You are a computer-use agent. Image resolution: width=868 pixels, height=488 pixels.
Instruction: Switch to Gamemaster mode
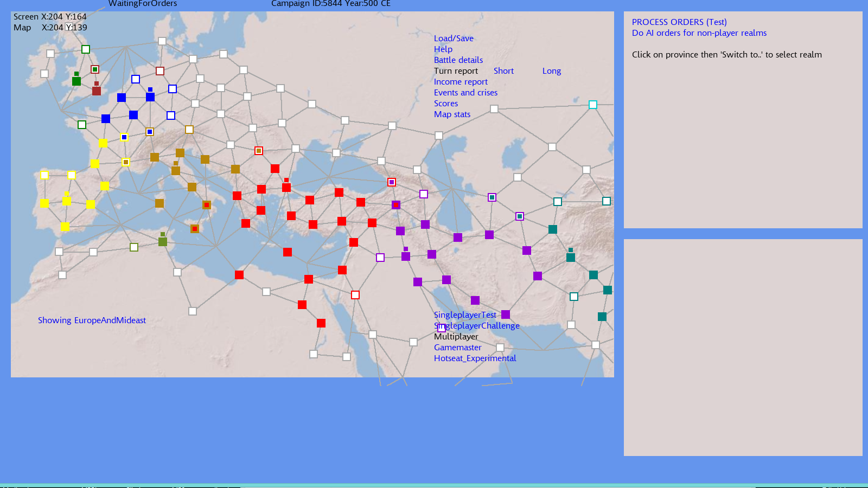pyautogui.click(x=457, y=348)
